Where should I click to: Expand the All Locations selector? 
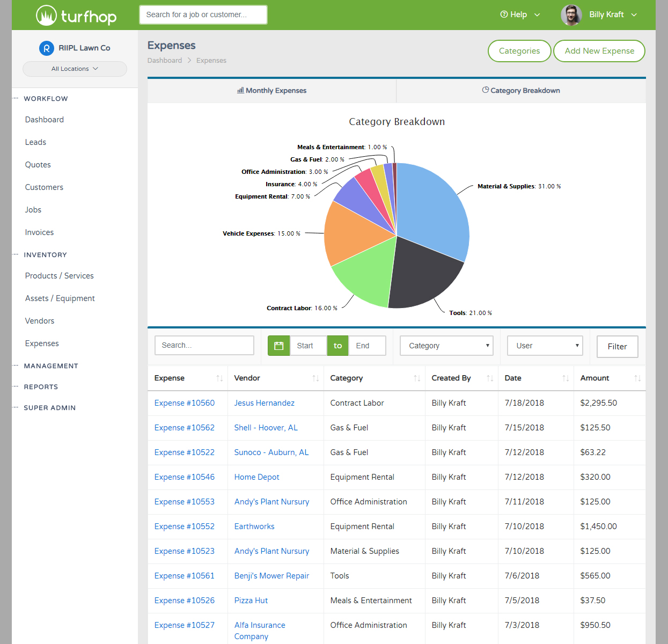(x=74, y=69)
